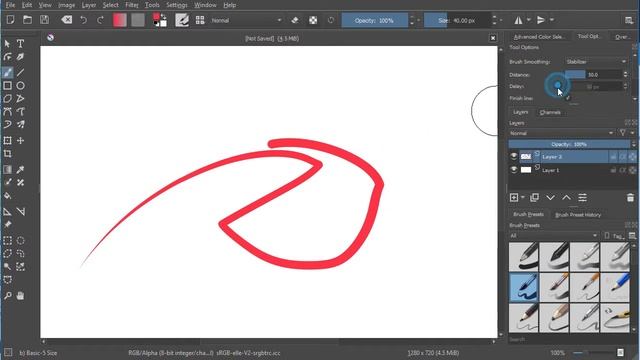Toggle lock on Layer 2
The image size is (640, 360).
613,157
